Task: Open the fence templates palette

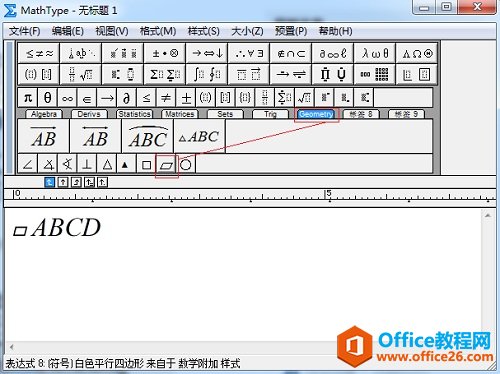Action: click(x=39, y=74)
